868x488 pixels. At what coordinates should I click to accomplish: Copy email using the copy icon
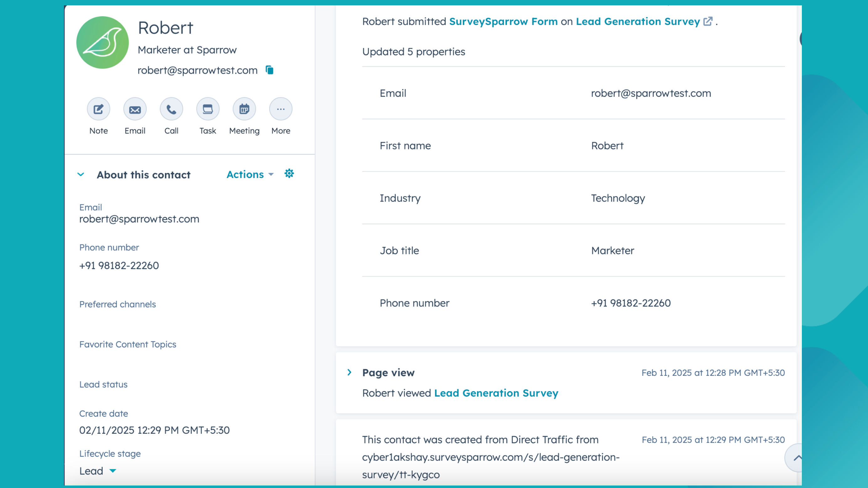pyautogui.click(x=269, y=70)
